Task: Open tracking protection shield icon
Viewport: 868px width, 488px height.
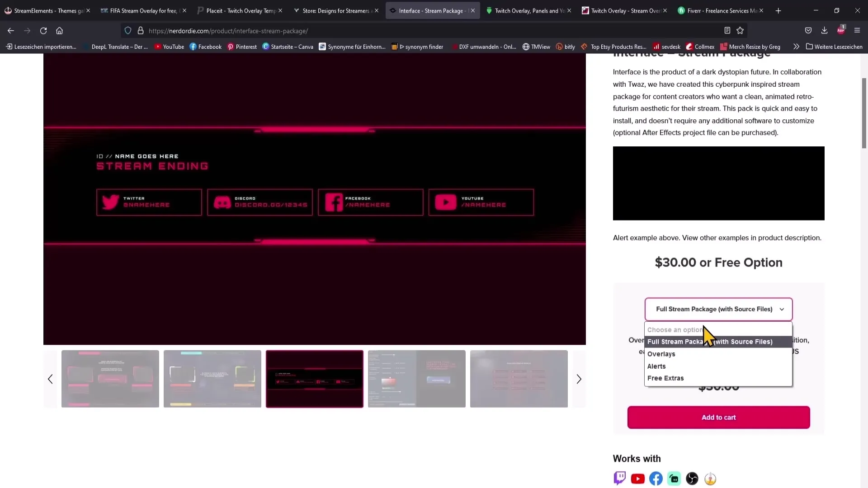Action: [128, 31]
